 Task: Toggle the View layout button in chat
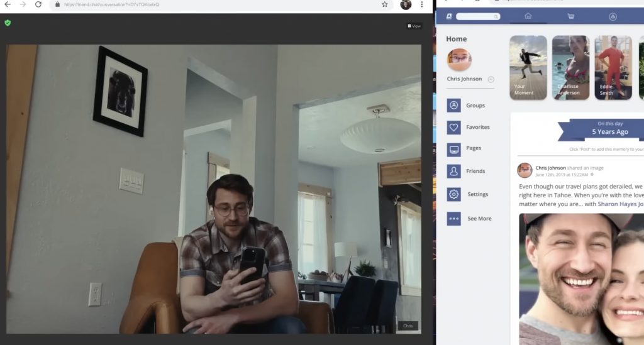(414, 26)
